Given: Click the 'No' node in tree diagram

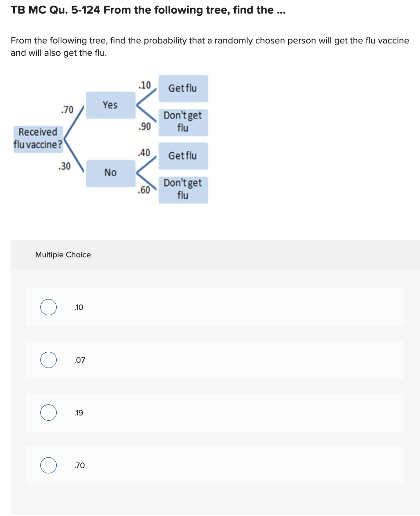Looking at the screenshot, I should 110,173.
